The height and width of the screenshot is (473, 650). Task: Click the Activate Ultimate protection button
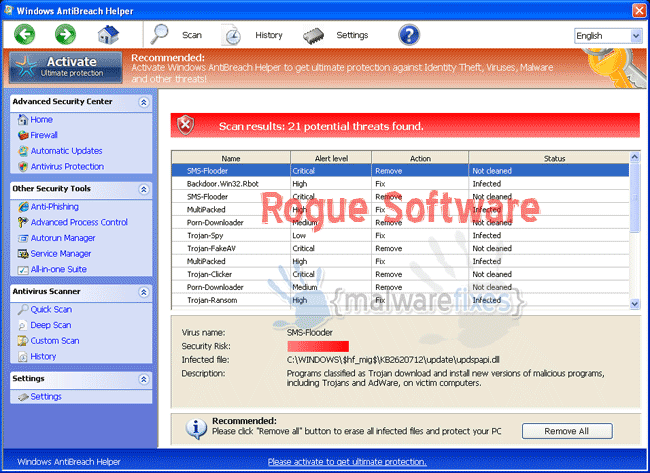[66, 67]
